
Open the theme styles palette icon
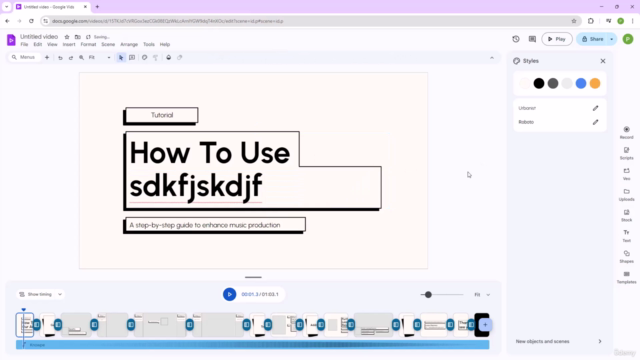tap(144, 58)
